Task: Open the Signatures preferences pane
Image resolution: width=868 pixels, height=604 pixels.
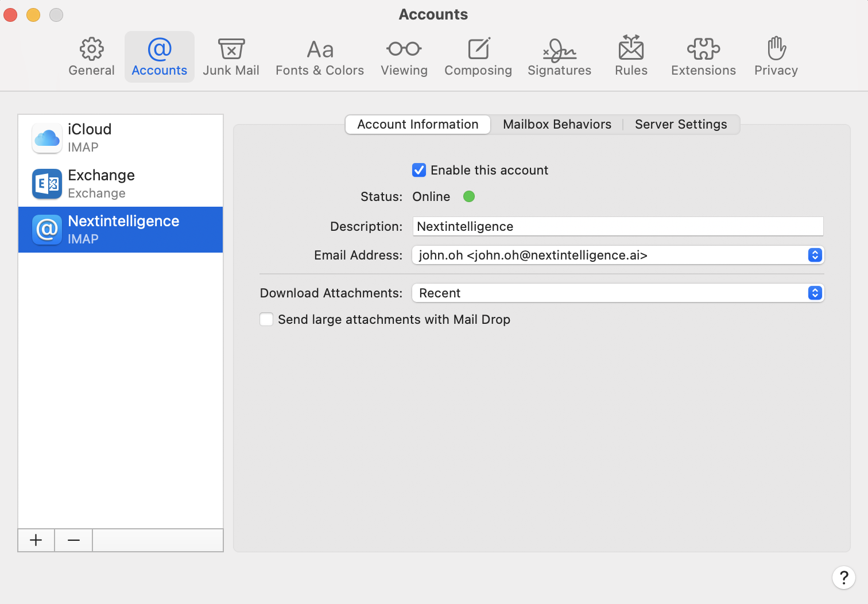Action: (x=560, y=57)
